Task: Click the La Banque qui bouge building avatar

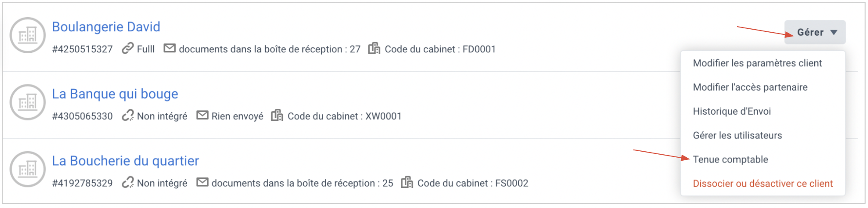Action: 28,102
